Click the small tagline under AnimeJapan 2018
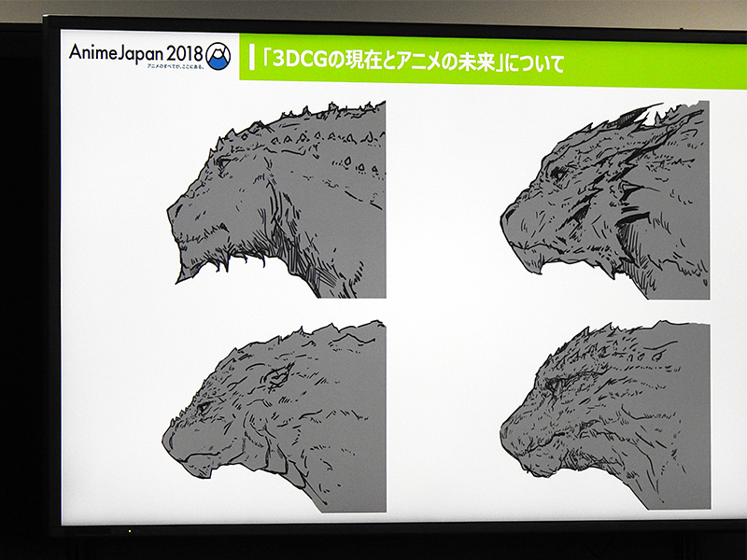Image resolution: width=747 pixels, height=560 pixels. [x=176, y=66]
